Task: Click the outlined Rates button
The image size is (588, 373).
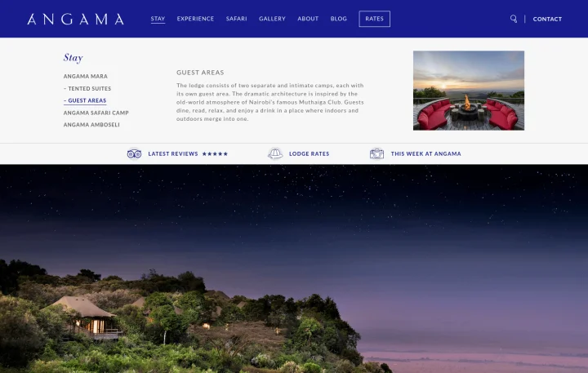Action: 374,19
